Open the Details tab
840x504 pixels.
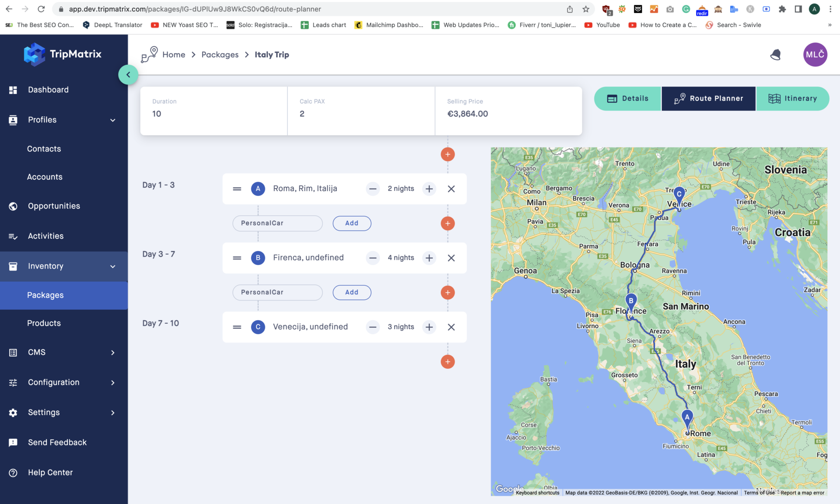click(x=627, y=98)
